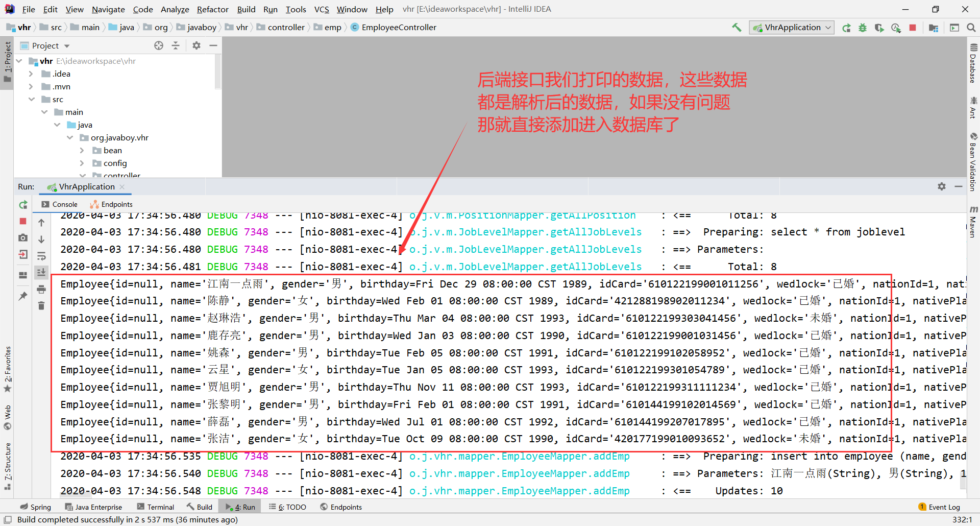Close the VhrApplication run tab
The height and width of the screenshot is (526, 980).
(x=122, y=187)
